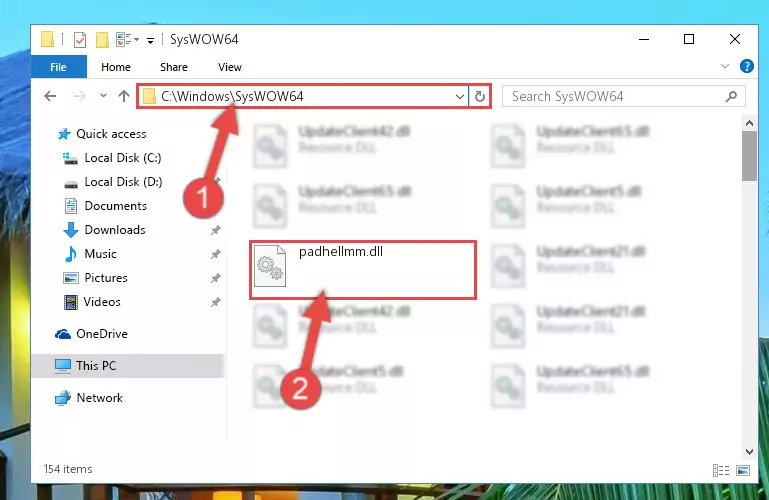Viewport: 769px width, 500px height.
Task: Click the Documents page icon in sidebar
Action: pos(71,206)
